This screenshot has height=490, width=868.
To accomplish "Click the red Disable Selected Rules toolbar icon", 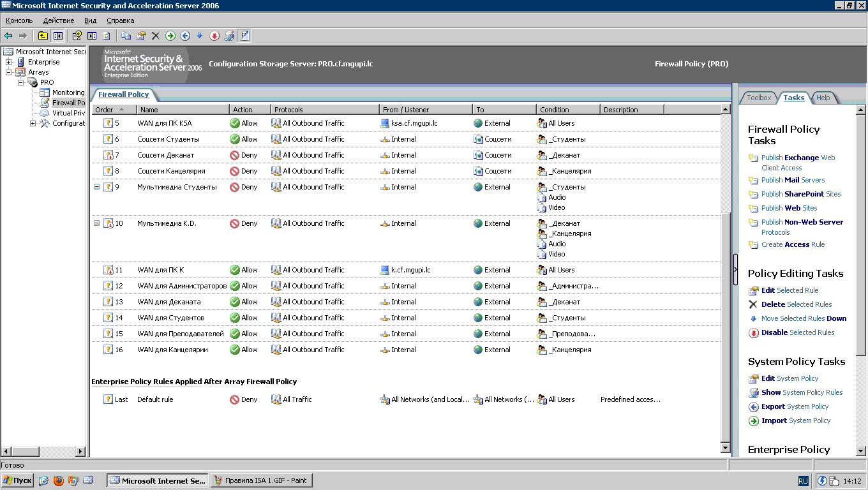I will [x=214, y=36].
